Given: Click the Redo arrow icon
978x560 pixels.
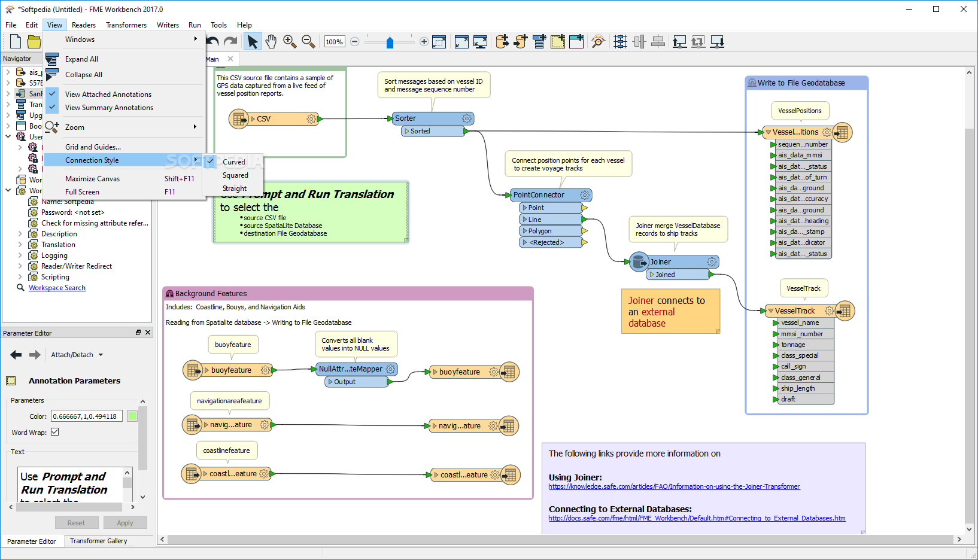Looking at the screenshot, I should 230,41.
